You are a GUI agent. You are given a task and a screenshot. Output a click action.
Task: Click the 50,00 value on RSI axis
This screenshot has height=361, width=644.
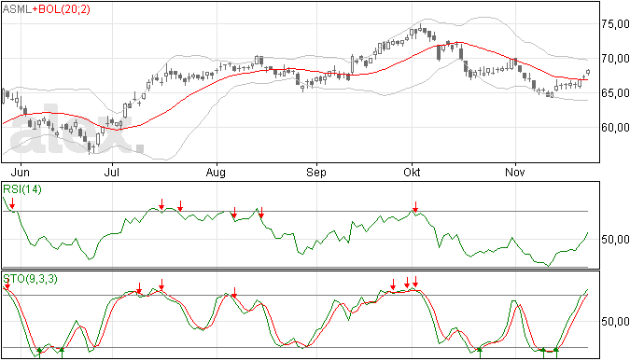pos(615,240)
